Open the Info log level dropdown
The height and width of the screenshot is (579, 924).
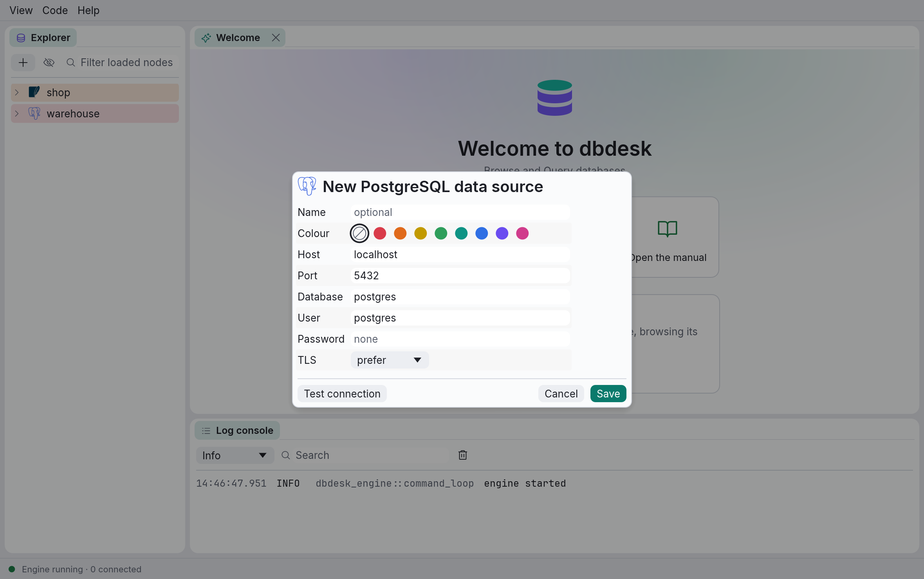235,455
